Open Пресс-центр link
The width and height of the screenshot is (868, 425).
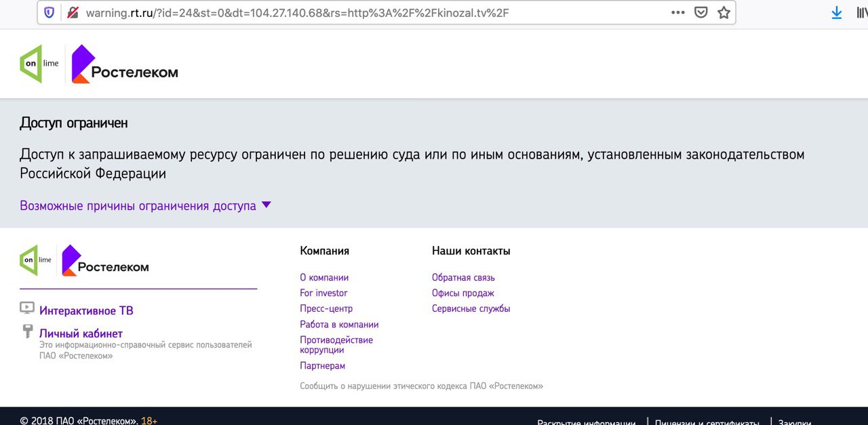pyautogui.click(x=326, y=308)
